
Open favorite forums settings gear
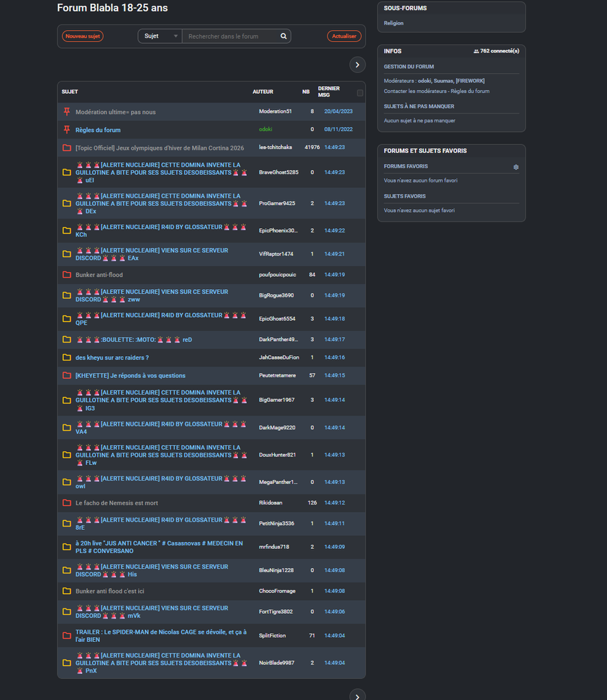516,167
